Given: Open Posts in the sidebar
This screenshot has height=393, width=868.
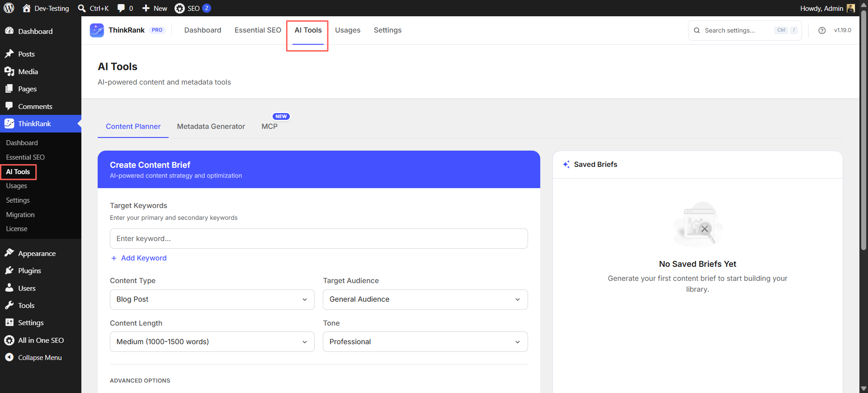Looking at the screenshot, I should tap(41, 54).
